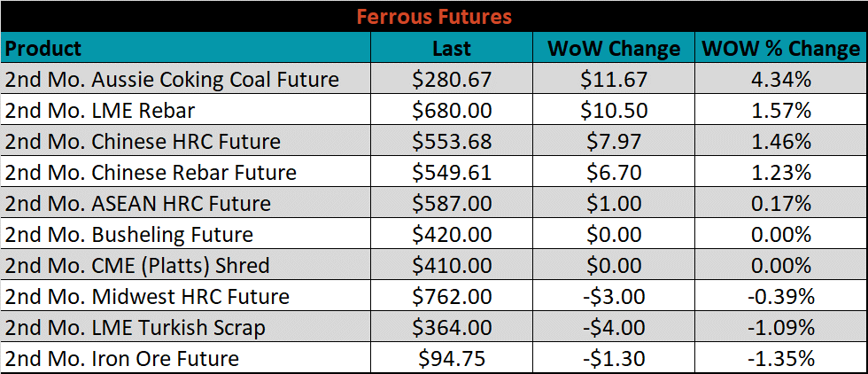Select the Aussie Coking Coal Future cell

(x=186, y=79)
